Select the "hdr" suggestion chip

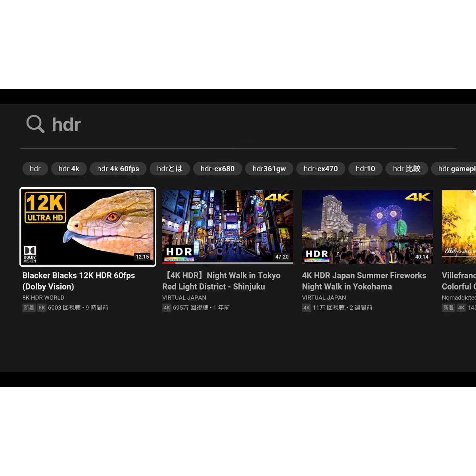pos(35,169)
